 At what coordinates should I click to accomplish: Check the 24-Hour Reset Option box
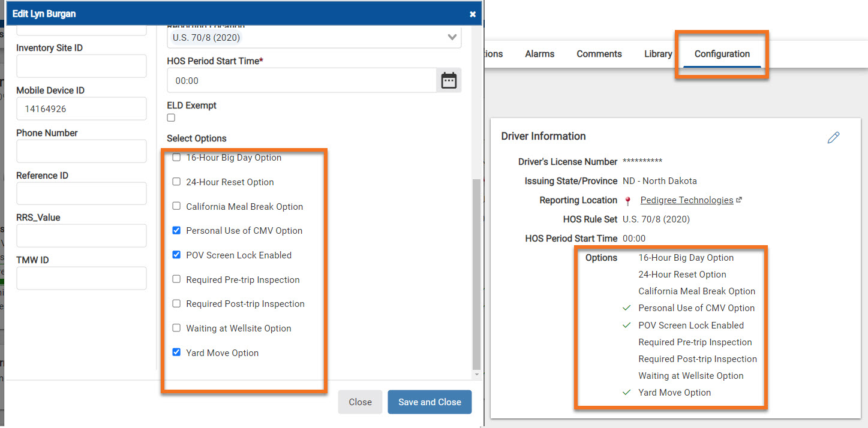[x=176, y=182]
